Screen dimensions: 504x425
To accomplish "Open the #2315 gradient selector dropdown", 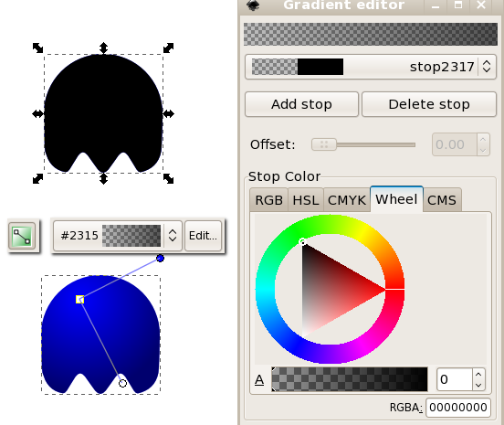I will [x=118, y=236].
